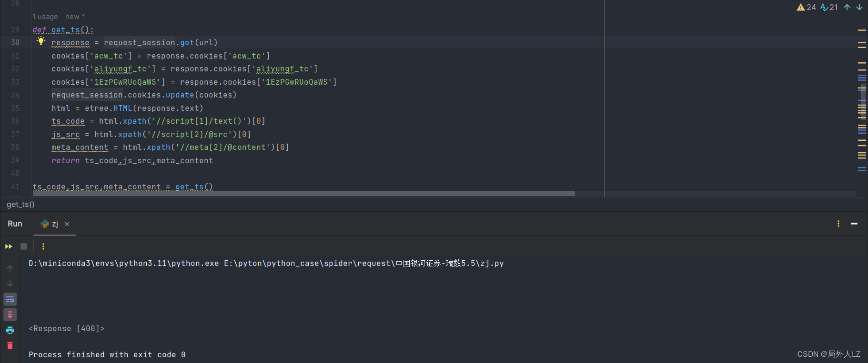This screenshot has width=868, height=363.
Task: Print the console output
Action: point(10,330)
